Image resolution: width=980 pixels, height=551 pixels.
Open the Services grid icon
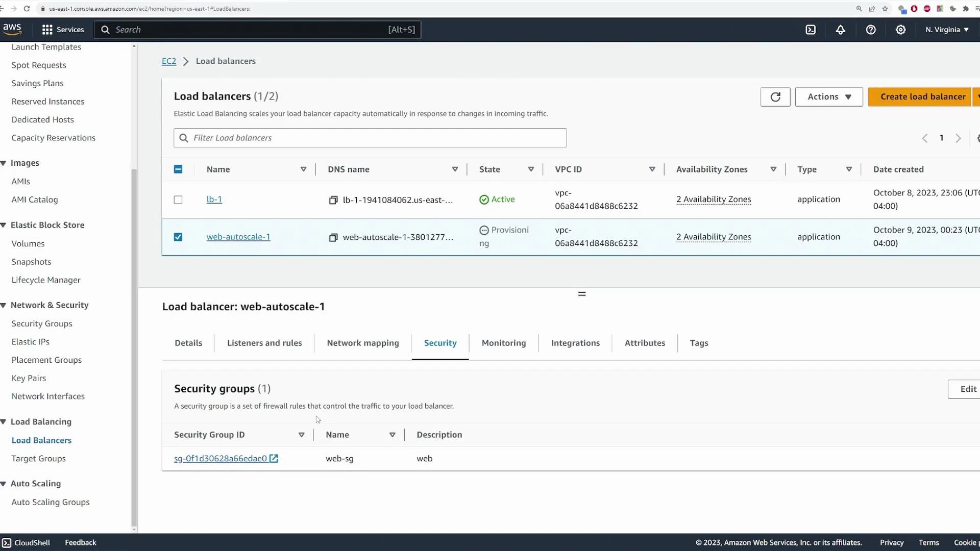47,30
